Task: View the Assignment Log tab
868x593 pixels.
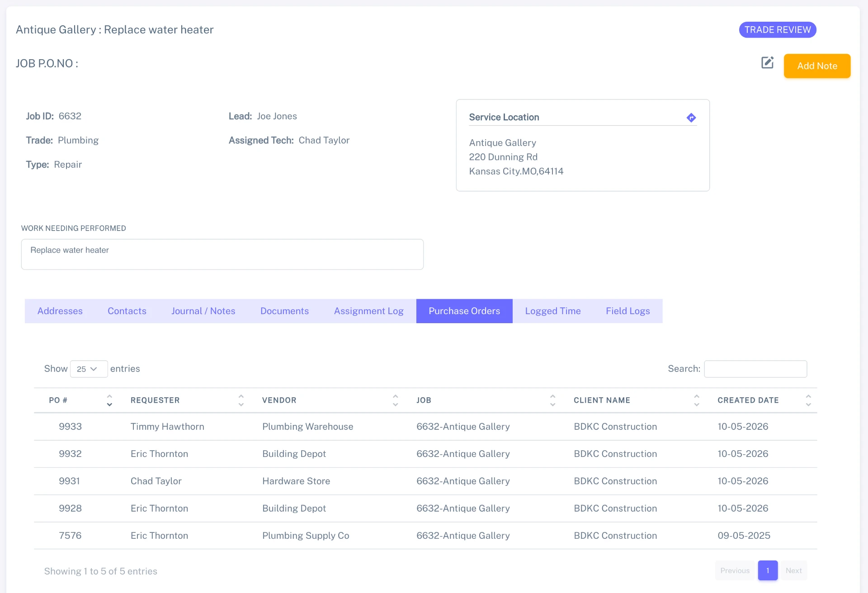Action: pos(369,311)
